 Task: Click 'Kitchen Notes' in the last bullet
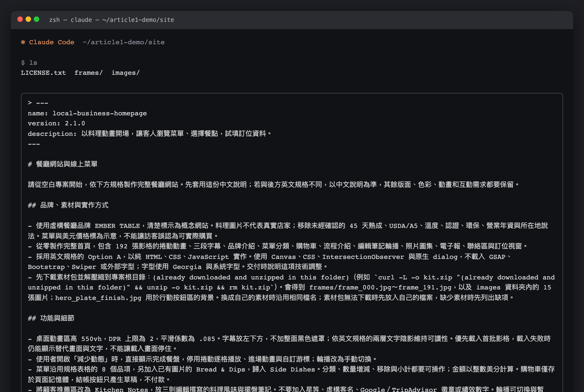point(122,389)
